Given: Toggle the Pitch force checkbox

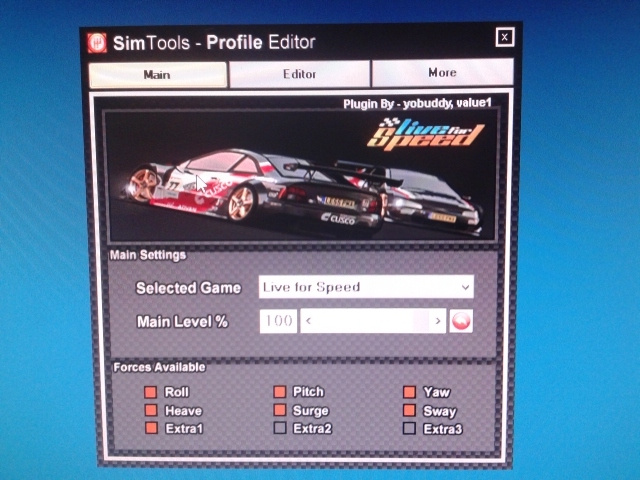Looking at the screenshot, I should [280, 392].
